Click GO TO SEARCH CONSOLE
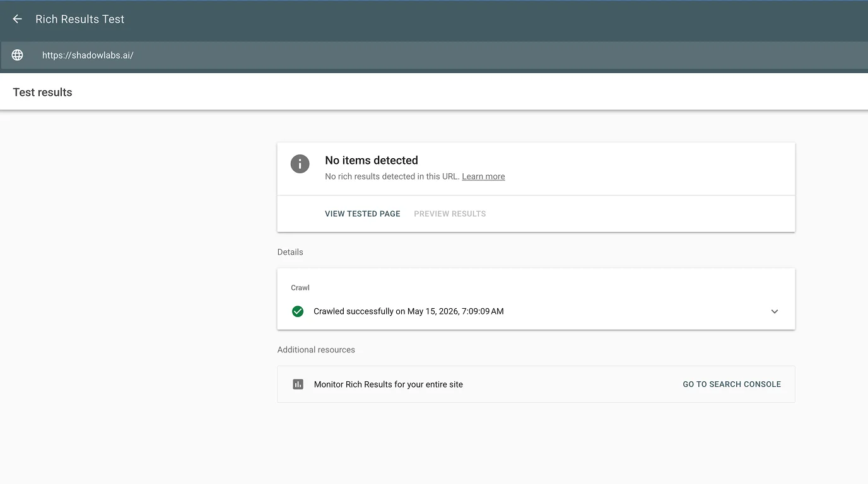This screenshot has height=484, width=868. [x=732, y=384]
